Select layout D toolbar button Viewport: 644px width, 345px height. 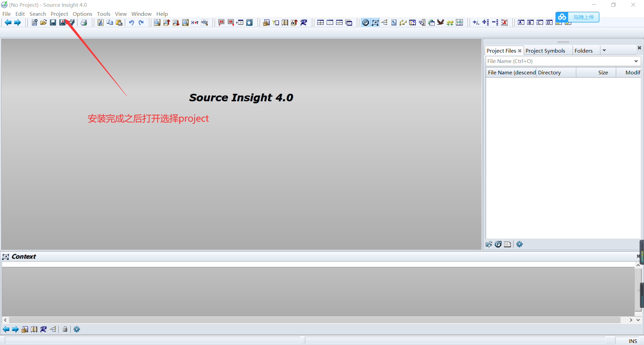click(x=549, y=22)
